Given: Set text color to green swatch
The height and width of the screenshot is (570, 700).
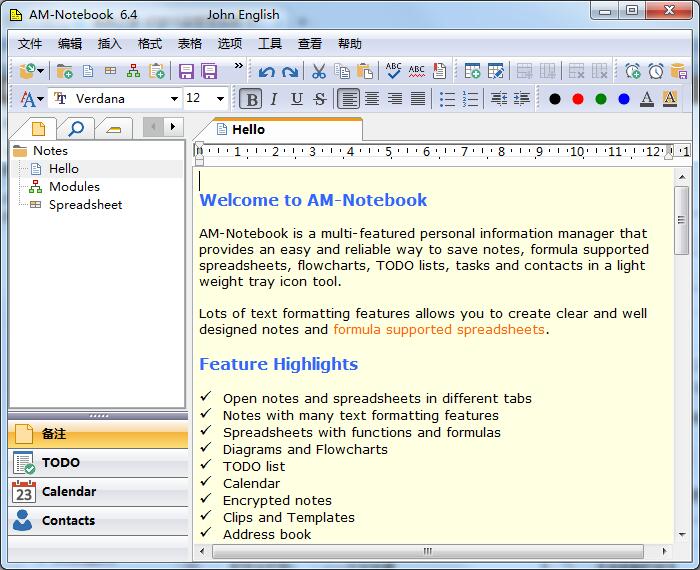Looking at the screenshot, I should [601, 99].
